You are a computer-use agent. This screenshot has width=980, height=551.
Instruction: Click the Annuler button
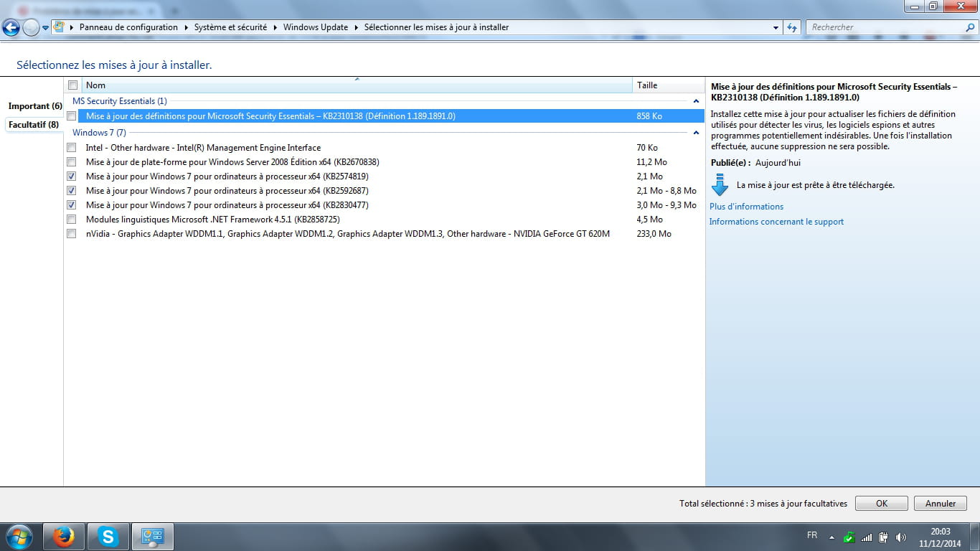click(941, 504)
